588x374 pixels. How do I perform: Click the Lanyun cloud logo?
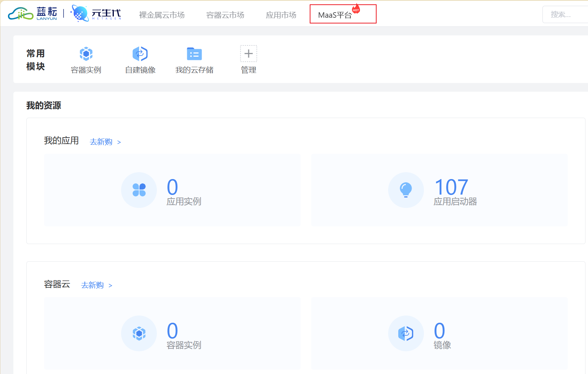pyautogui.click(x=33, y=14)
